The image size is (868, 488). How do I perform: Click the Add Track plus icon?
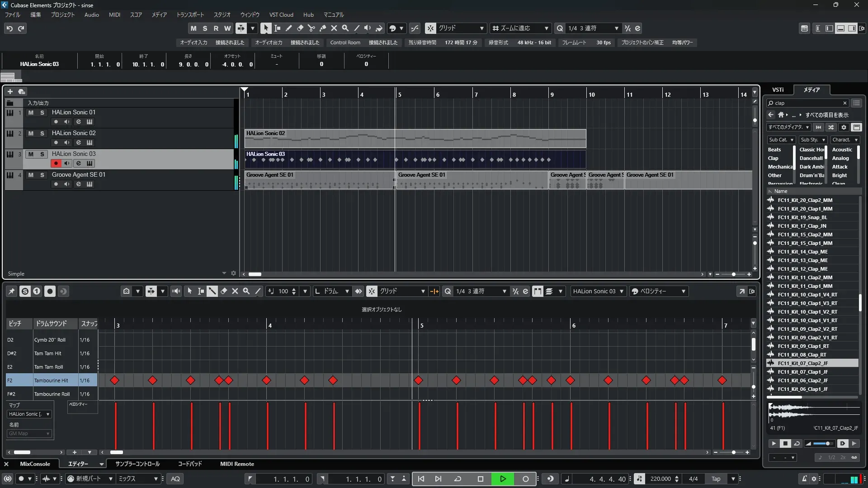coord(10,91)
